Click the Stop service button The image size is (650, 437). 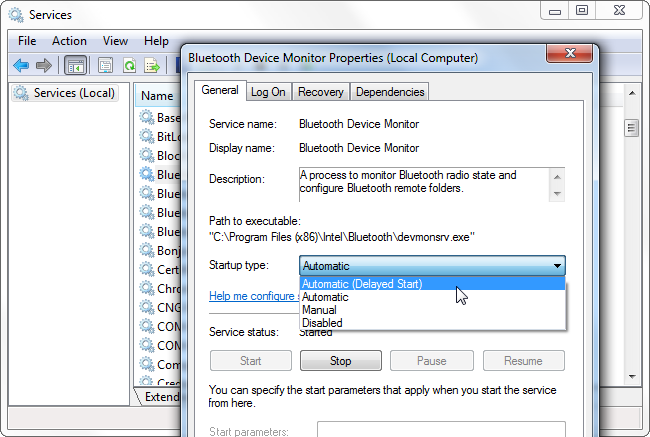tap(341, 361)
